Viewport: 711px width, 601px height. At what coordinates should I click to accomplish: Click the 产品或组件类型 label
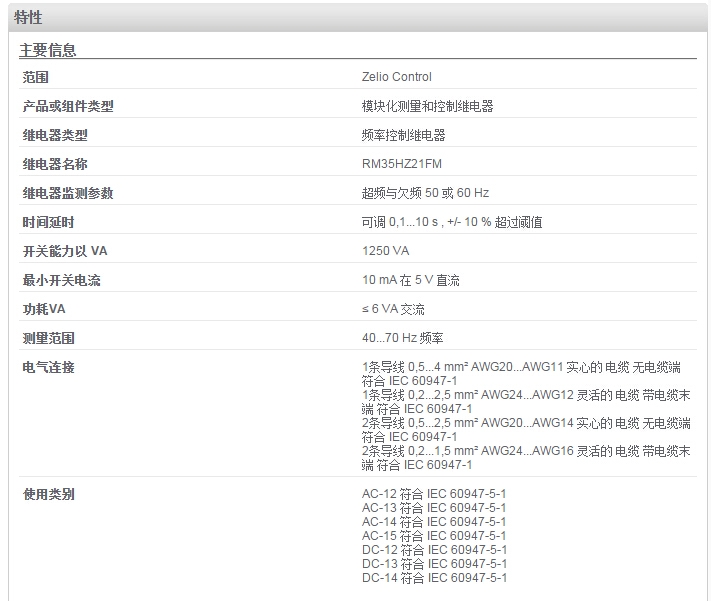(68, 106)
